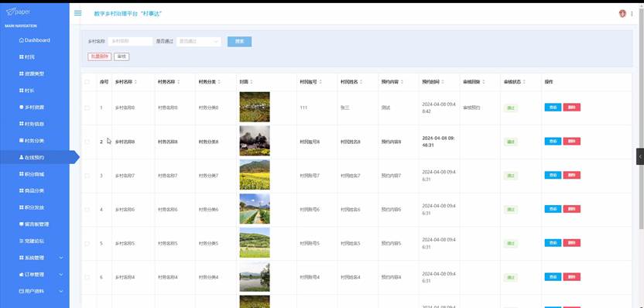Screen dimensions: 644x308
Task: Sort by the 预约内容 column arrows
Action: pyautogui.click(x=402, y=82)
